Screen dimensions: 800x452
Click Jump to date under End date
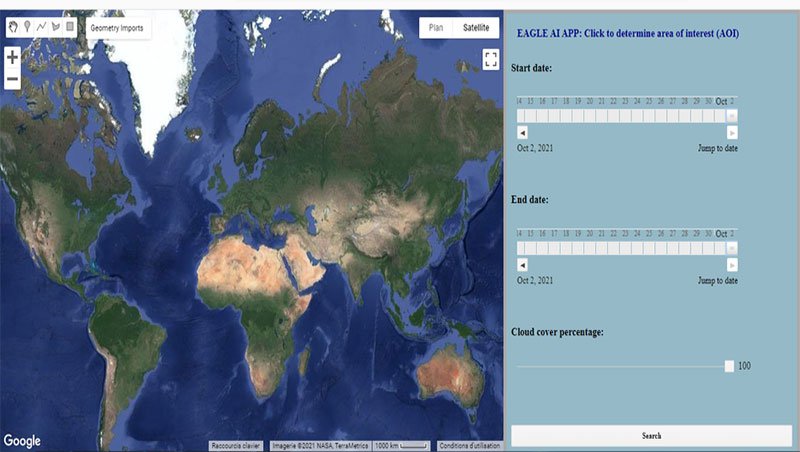click(x=717, y=281)
